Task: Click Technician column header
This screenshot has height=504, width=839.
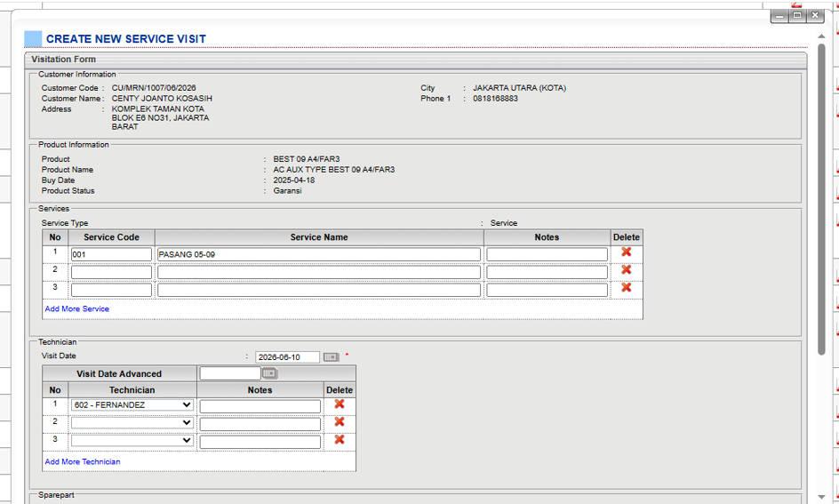Action: coord(132,390)
